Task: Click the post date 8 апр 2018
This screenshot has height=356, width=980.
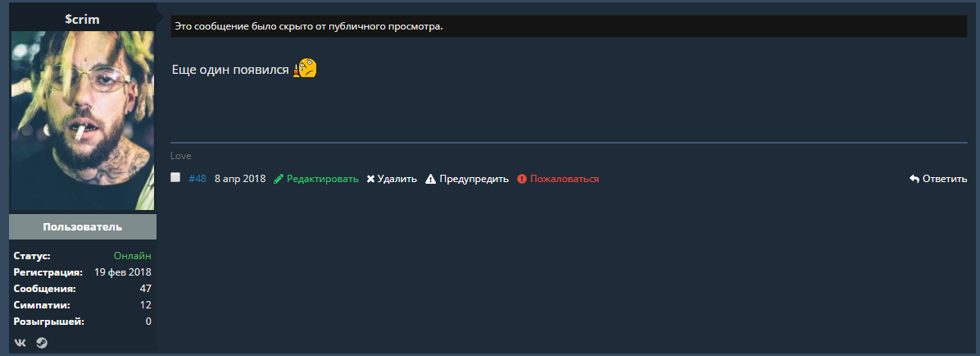Action: [x=240, y=179]
